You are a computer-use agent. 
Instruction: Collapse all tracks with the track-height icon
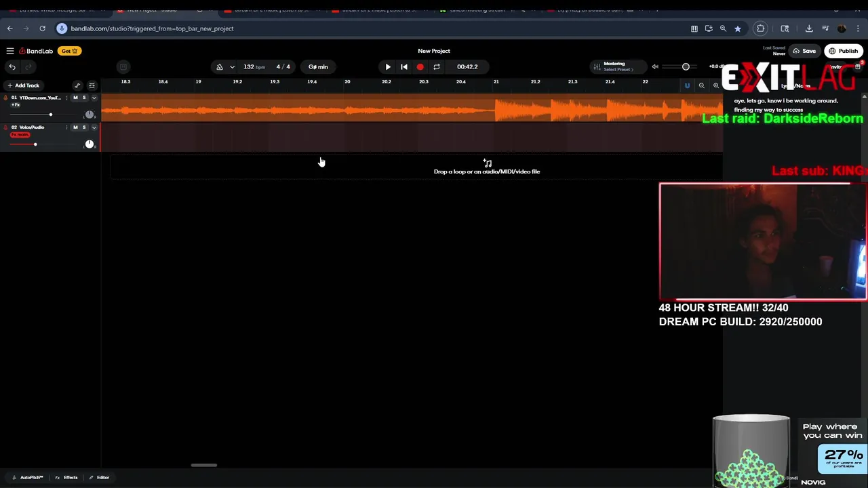pos(92,85)
